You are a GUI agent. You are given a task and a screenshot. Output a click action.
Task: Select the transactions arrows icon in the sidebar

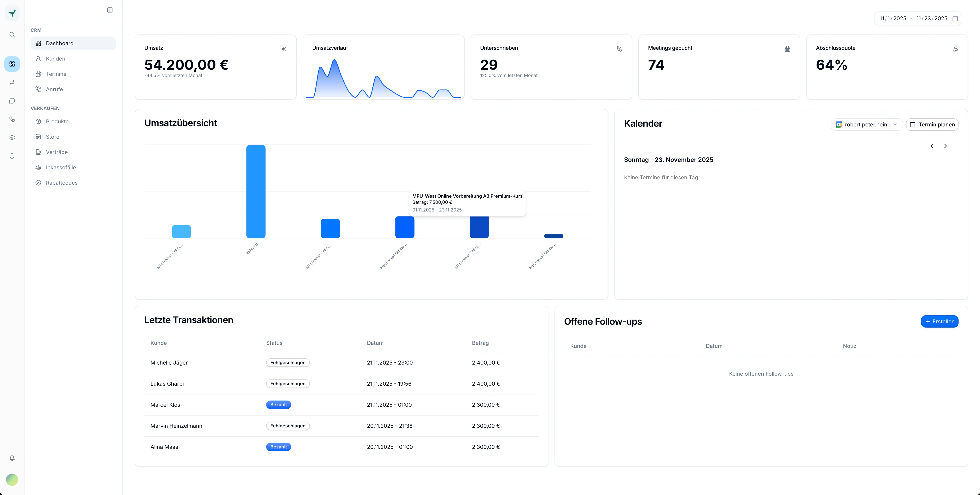point(12,82)
